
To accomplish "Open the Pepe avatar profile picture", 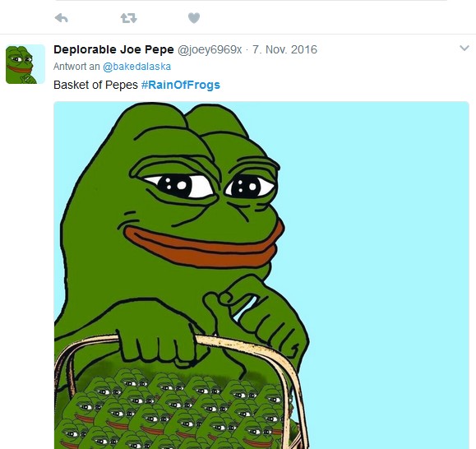I will point(25,64).
